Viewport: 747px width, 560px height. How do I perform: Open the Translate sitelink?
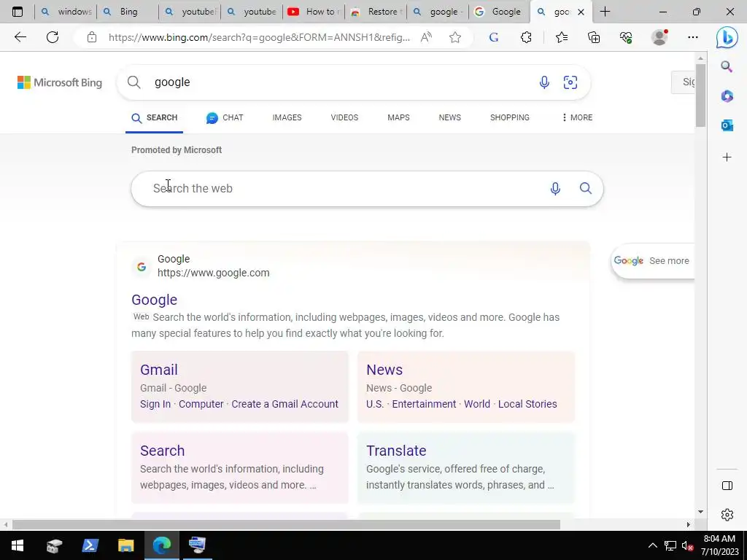396,451
